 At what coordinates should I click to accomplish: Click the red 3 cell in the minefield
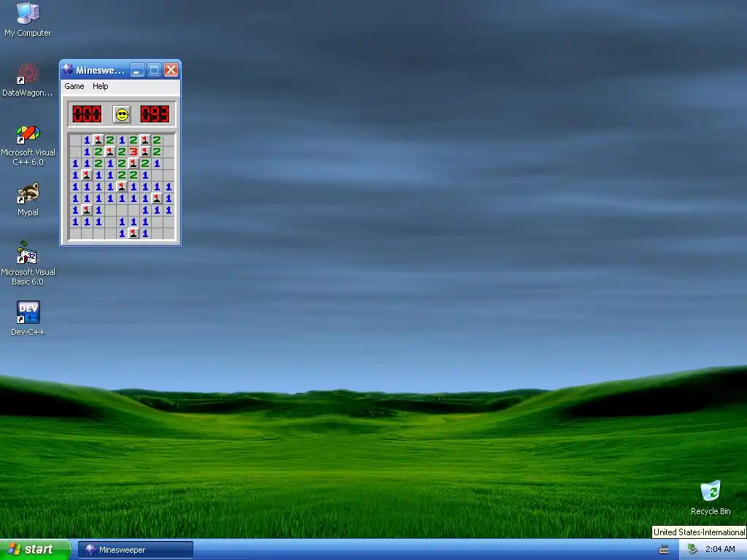pyautogui.click(x=133, y=152)
